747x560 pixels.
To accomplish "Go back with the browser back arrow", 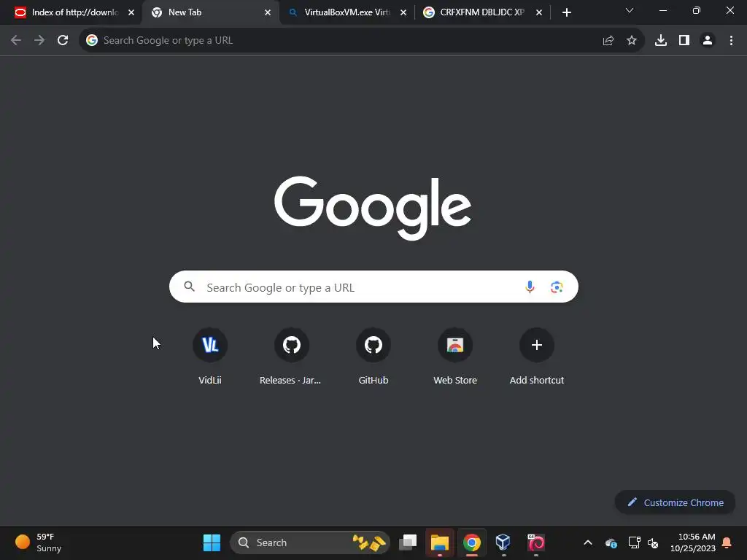I will coord(16,41).
